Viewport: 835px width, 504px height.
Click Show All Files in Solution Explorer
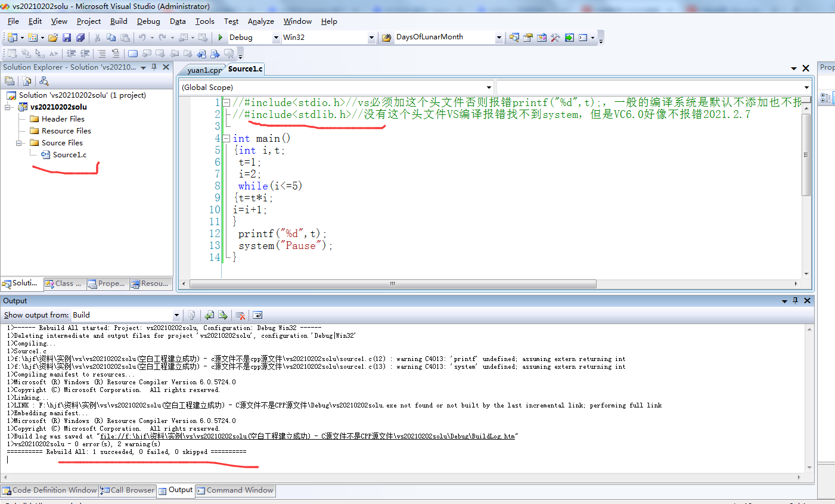tap(27, 81)
